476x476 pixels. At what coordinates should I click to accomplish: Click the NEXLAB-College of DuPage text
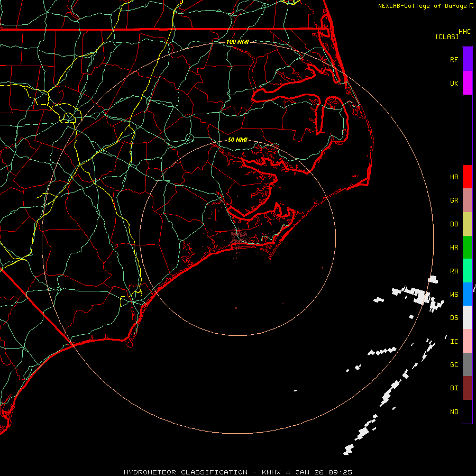pos(422,6)
